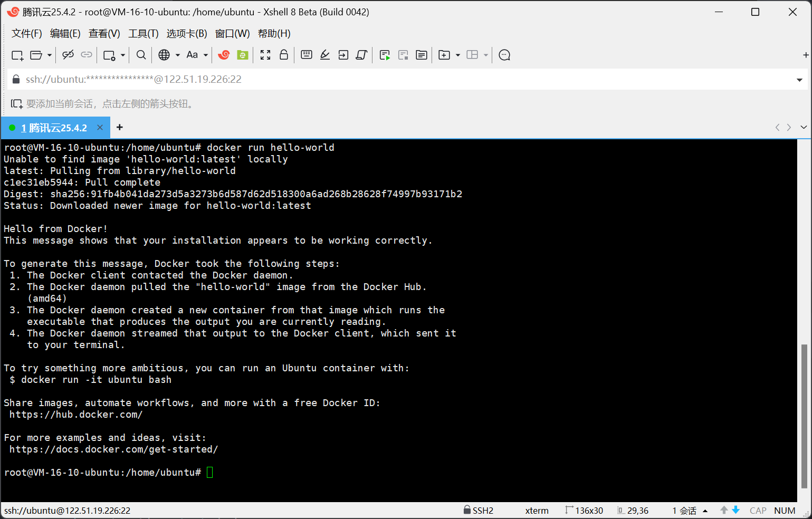Click the upload up-arrow status icon

(724, 510)
